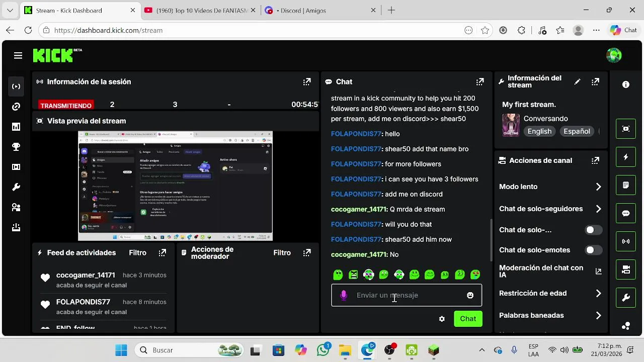Select FOLAPONDIS77 follow entry in activity feed

(x=103, y=307)
